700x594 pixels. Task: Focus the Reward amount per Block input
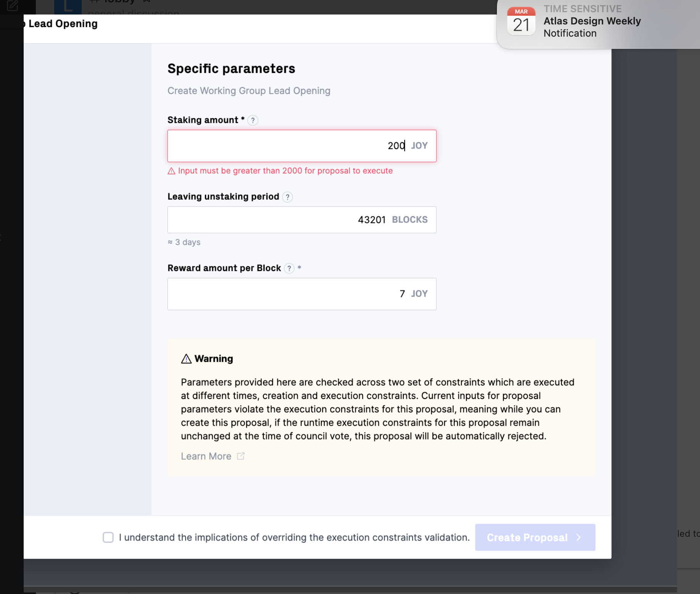302,294
